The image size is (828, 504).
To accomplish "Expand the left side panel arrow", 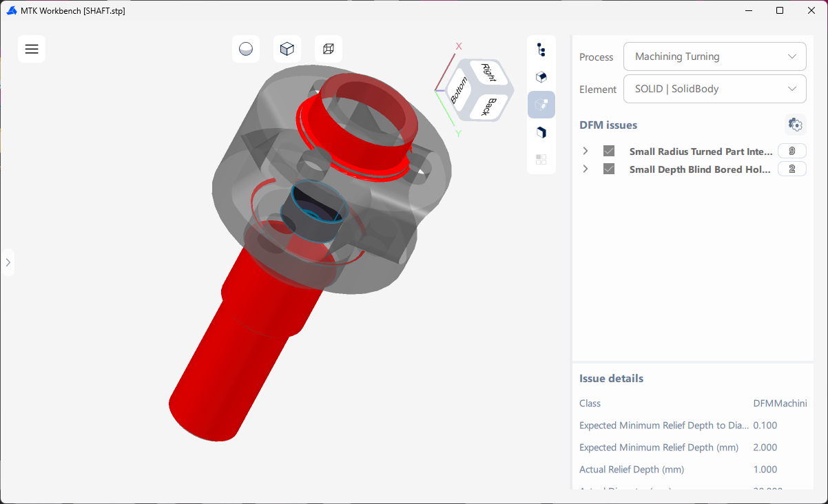I will [8, 262].
